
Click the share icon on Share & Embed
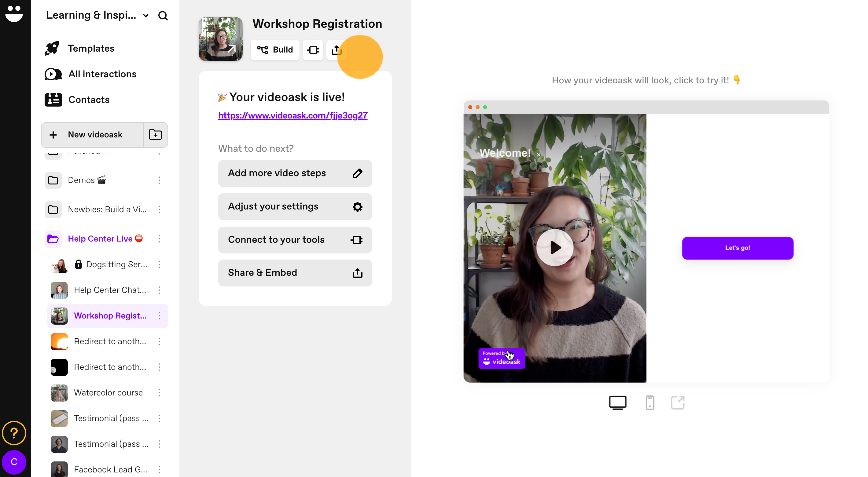357,273
